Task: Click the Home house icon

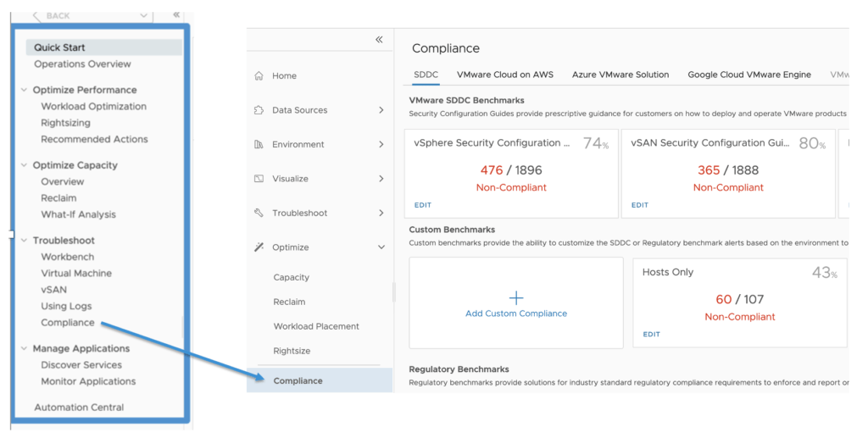Action: (259, 76)
